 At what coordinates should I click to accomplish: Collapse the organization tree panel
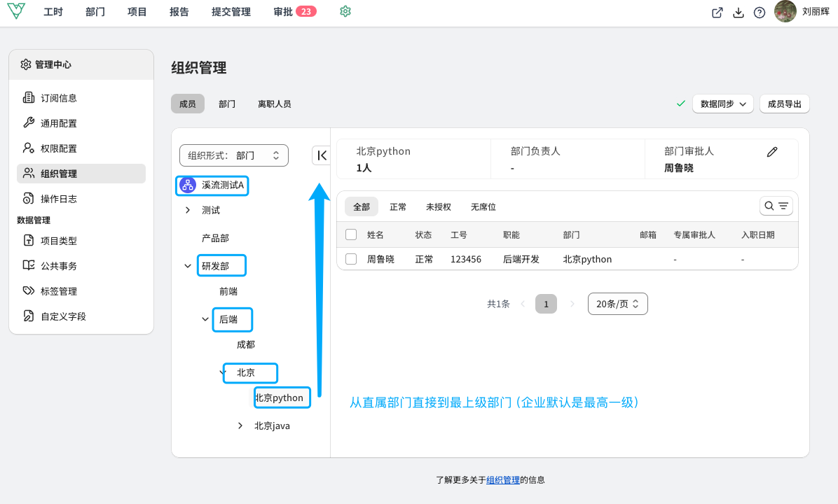click(321, 155)
